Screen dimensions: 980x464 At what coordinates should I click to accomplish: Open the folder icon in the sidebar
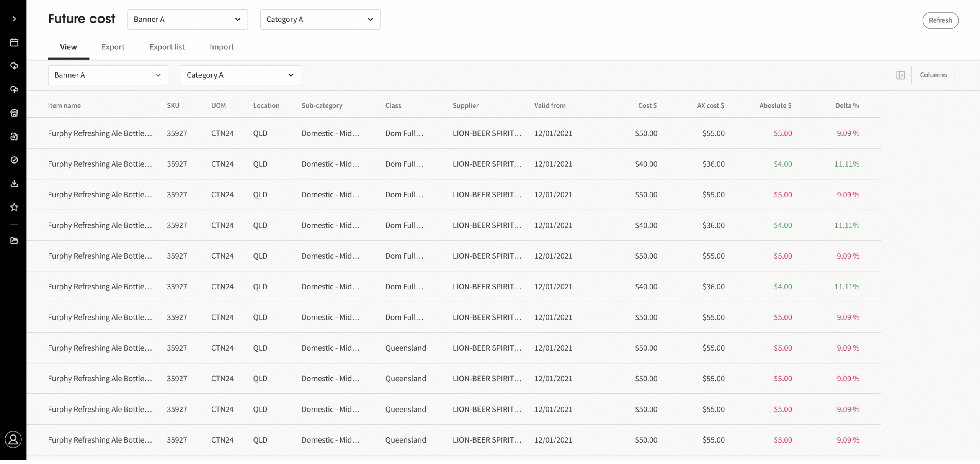[14, 241]
